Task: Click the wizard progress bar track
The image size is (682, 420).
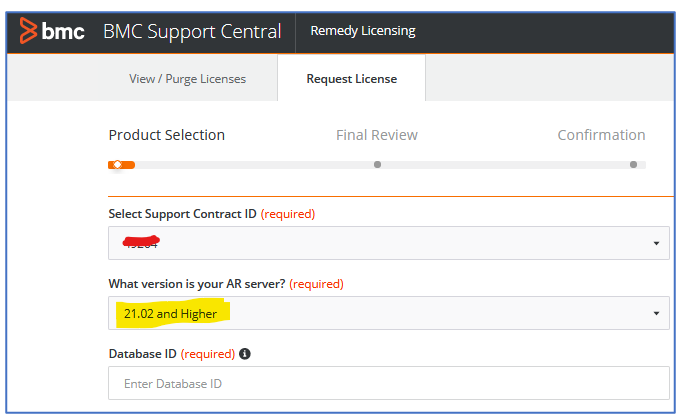Action: click(377, 165)
